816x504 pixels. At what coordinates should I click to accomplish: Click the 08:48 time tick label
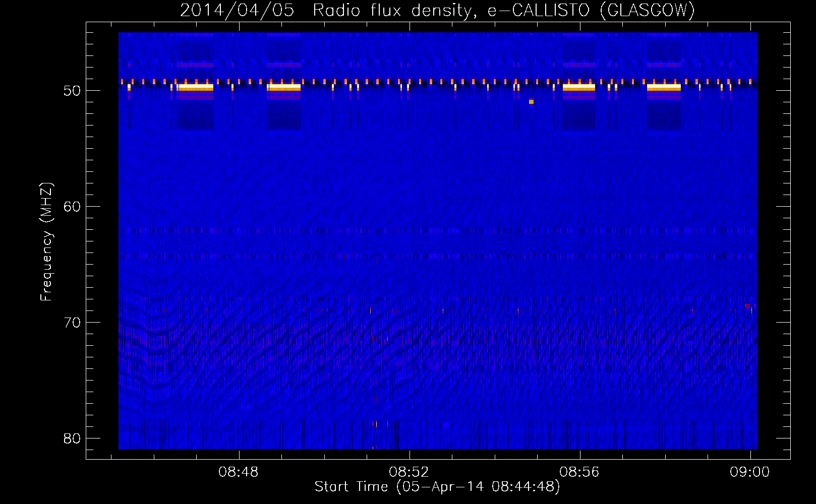click(239, 472)
